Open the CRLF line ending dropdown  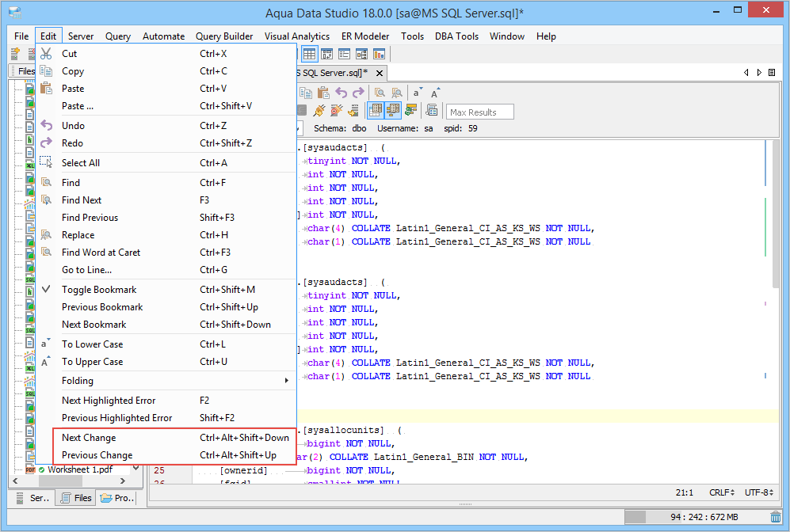click(720, 492)
